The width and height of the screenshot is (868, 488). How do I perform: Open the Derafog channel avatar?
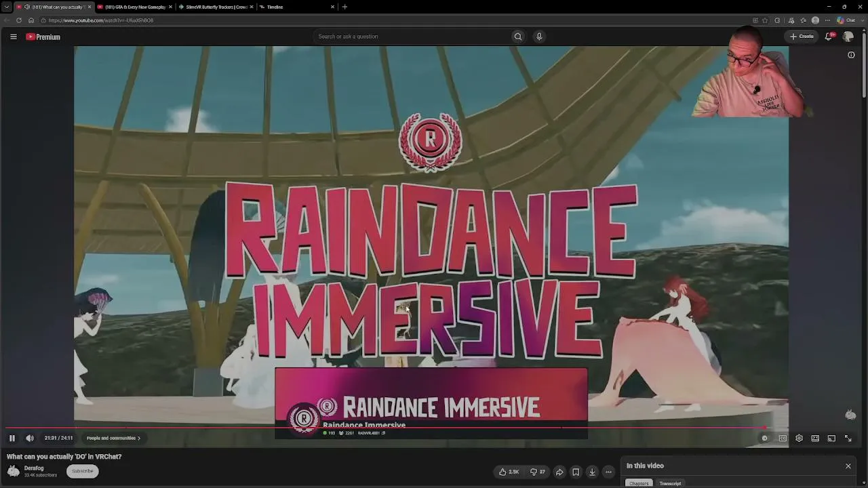click(14, 471)
